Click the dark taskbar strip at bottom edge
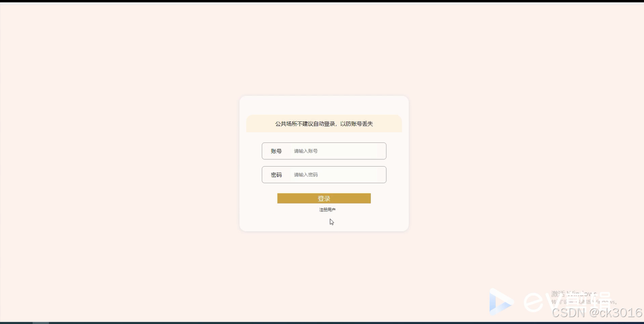This screenshot has width=644, height=324. click(x=322, y=323)
